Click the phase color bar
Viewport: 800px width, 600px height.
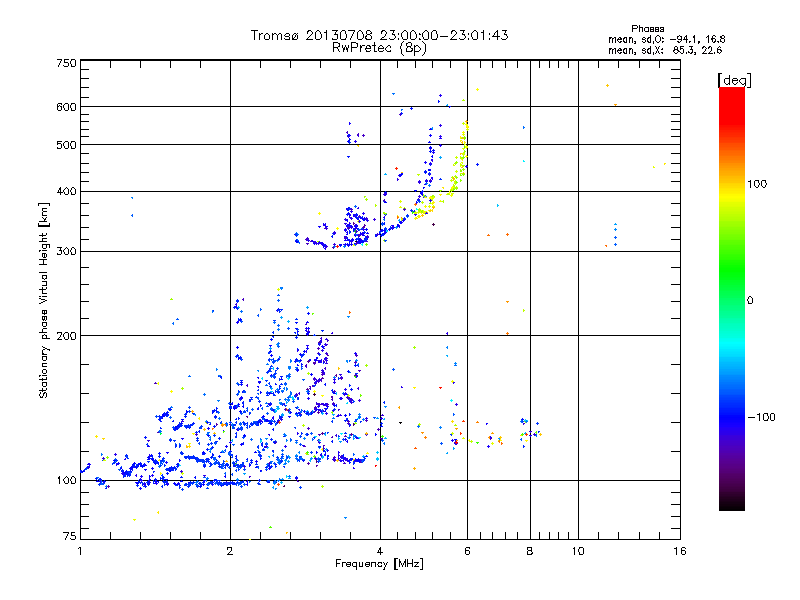pyautogui.click(x=732, y=299)
